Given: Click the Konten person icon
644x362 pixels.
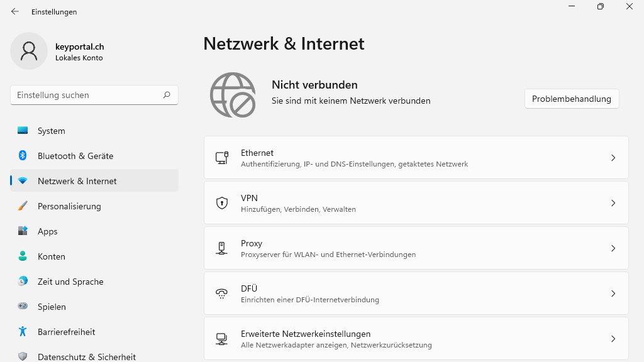Looking at the screenshot, I should [23, 256].
